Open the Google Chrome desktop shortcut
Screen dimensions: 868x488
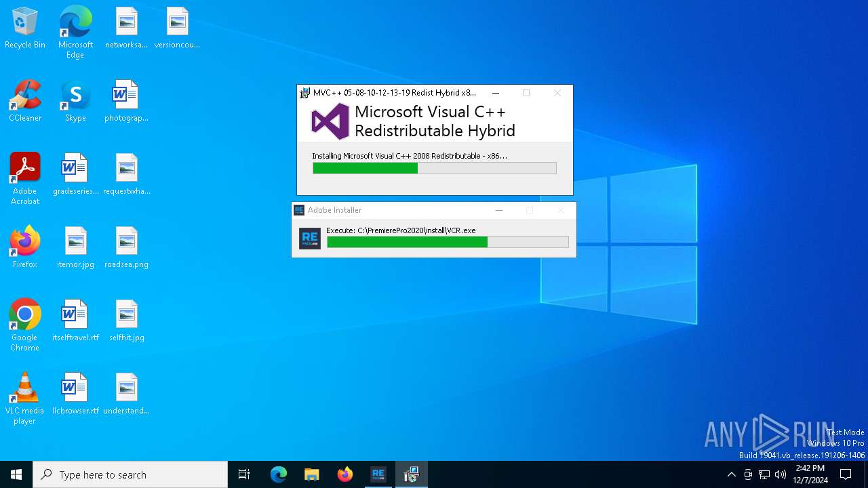coord(25,325)
